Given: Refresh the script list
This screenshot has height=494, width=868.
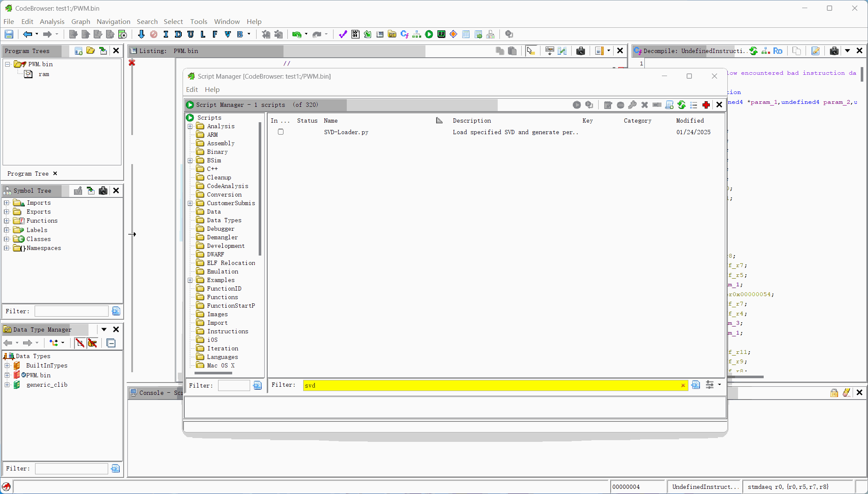Looking at the screenshot, I should tap(682, 105).
